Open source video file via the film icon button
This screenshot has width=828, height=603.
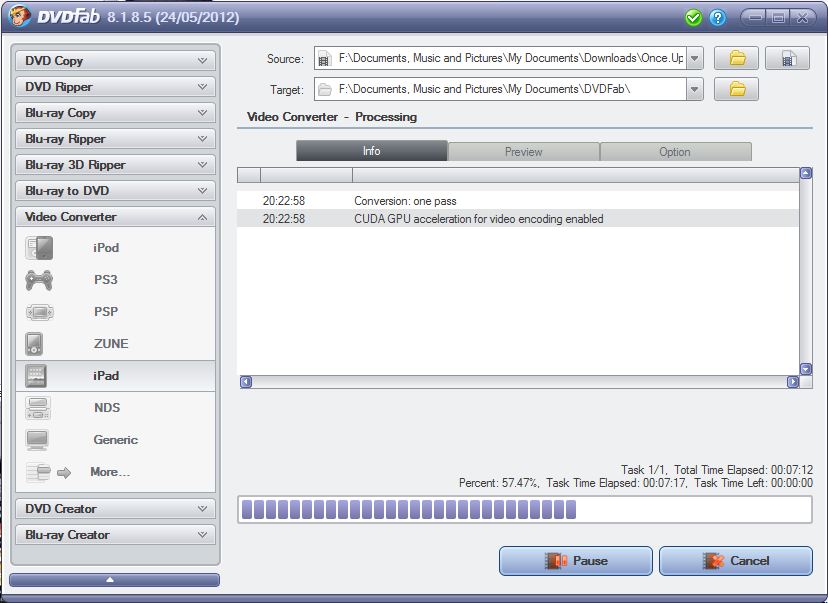(x=787, y=58)
